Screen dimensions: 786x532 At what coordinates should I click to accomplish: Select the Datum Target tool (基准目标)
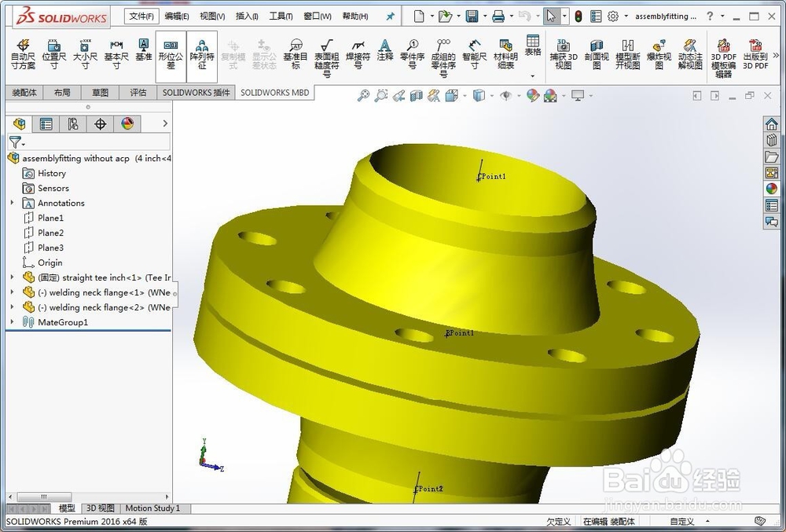(x=296, y=55)
